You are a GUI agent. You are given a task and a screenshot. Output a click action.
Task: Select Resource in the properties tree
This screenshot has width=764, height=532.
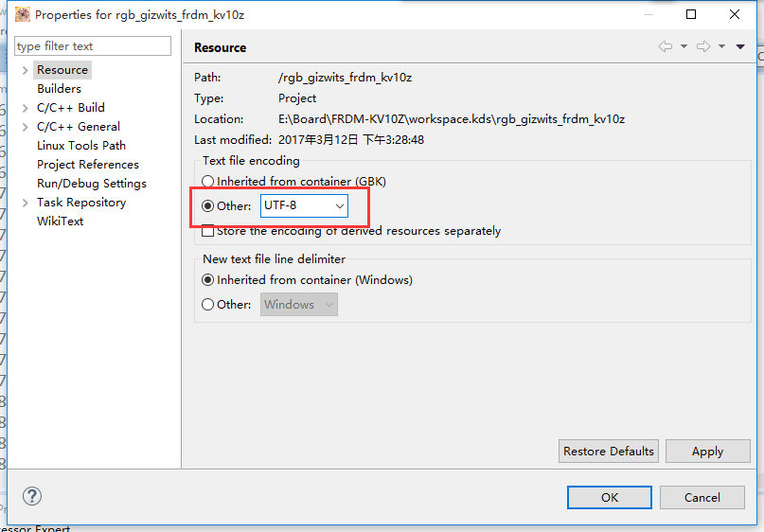click(62, 70)
